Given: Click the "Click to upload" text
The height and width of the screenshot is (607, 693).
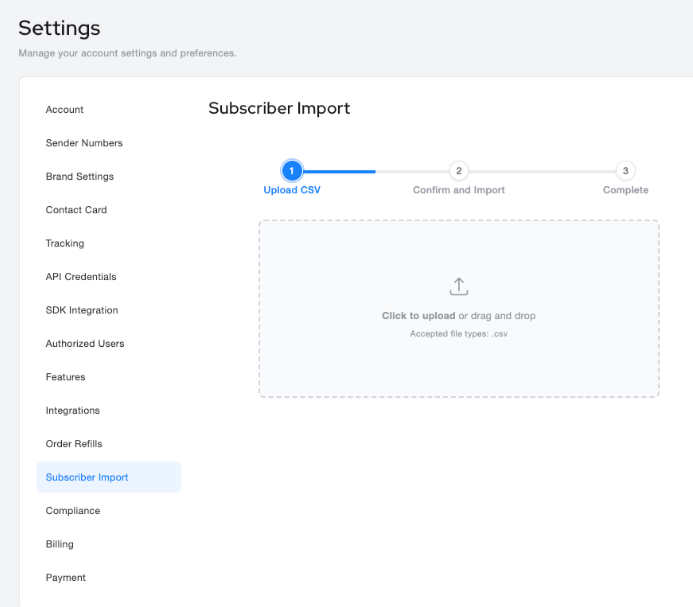Looking at the screenshot, I should 418,316.
